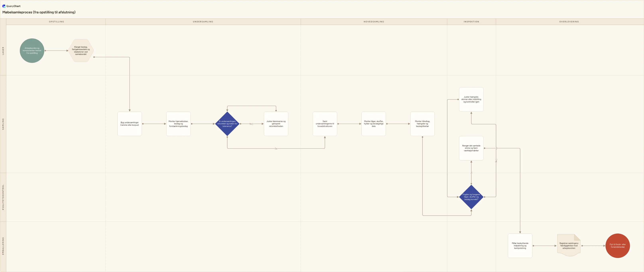This screenshot has width=644, height=272.
Task: Select the INSPEKTION phase header
Action: [472, 22]
